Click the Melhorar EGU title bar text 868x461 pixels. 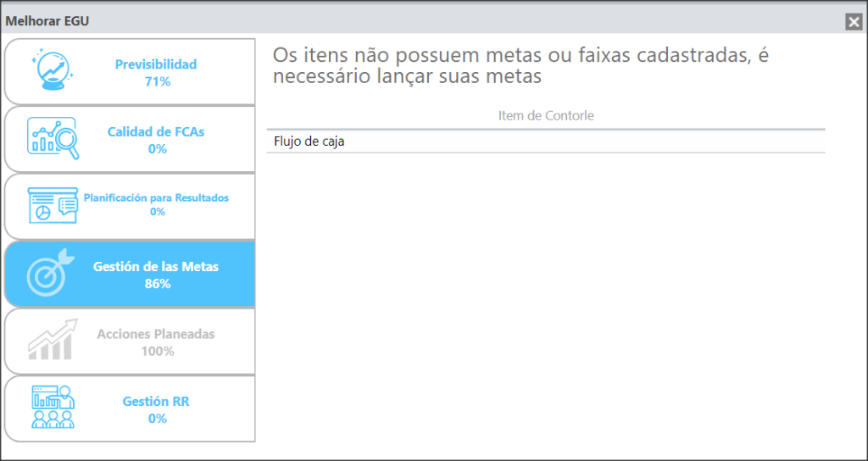(47, 21)
